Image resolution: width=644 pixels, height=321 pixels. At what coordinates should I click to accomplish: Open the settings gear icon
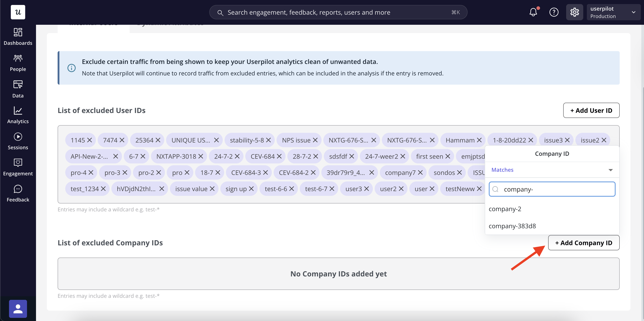click(574, 12)
